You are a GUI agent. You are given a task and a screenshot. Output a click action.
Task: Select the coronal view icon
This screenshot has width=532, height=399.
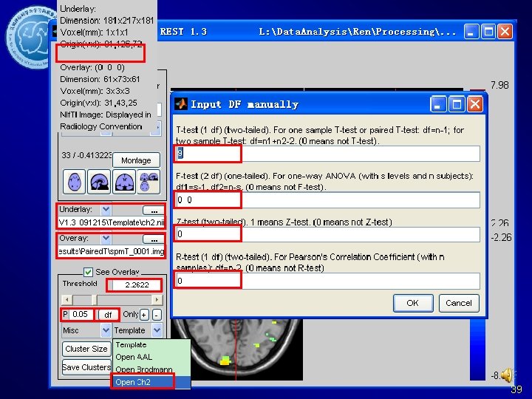pos(124,182)
